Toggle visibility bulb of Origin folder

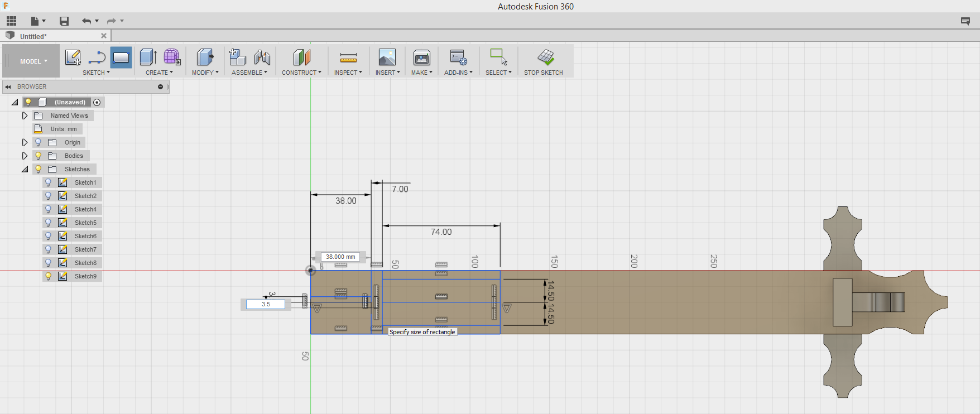tap(38, 142)
